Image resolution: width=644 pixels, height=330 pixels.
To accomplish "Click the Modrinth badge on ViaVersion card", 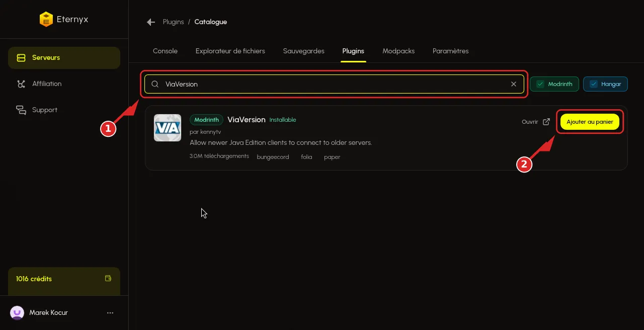I will pos(206,120).
